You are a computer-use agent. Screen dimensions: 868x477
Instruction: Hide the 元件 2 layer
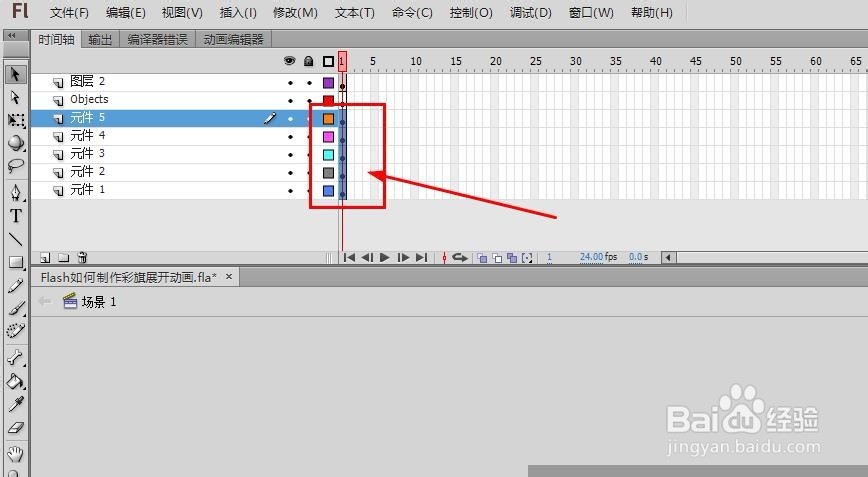291,173
